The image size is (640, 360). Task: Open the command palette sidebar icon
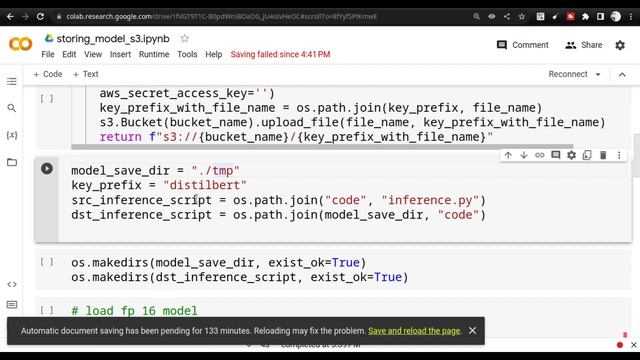click(12, 304)
